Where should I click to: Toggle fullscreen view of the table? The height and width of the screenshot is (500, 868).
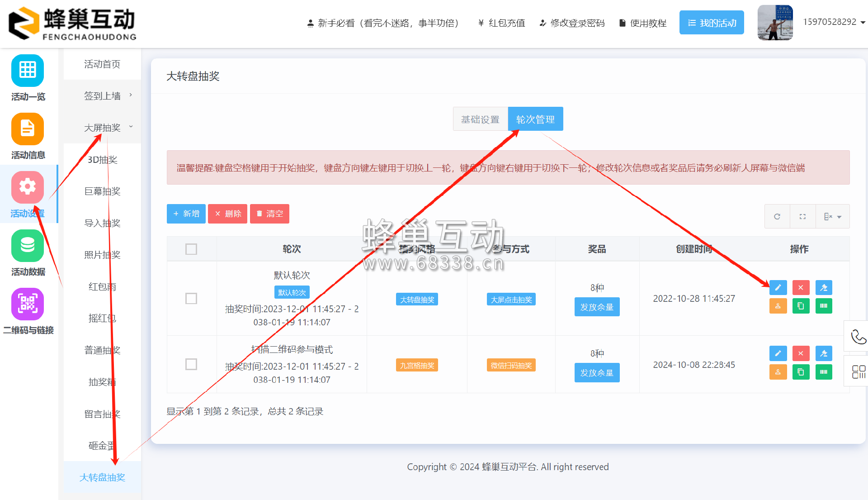tap(802, 216)
